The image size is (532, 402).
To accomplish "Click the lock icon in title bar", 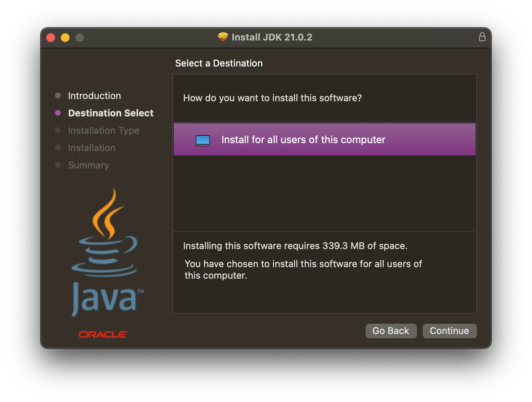I will coord(482,37).
